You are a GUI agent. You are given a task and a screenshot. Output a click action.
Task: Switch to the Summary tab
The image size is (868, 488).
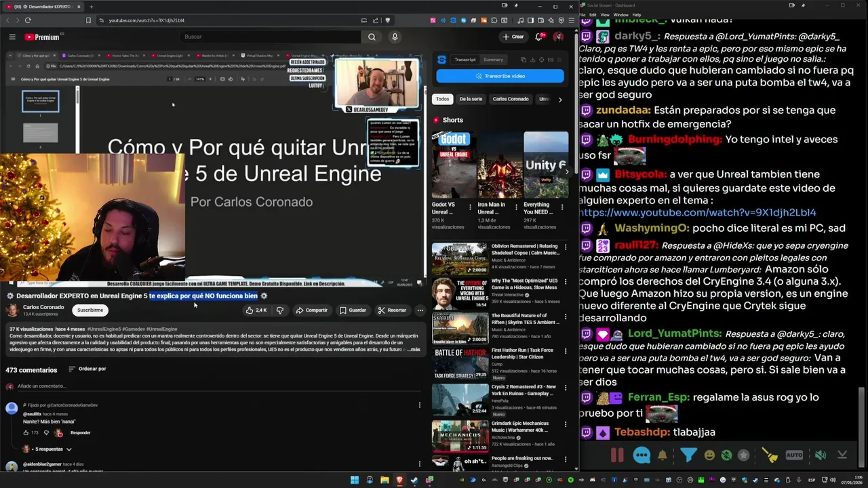493,60
